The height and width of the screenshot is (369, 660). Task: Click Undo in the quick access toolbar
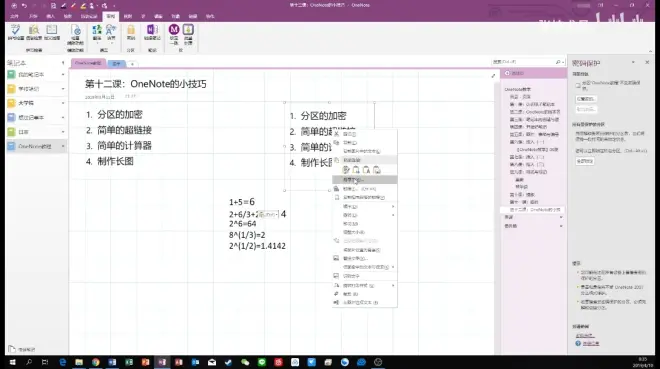tap(24, 5)
